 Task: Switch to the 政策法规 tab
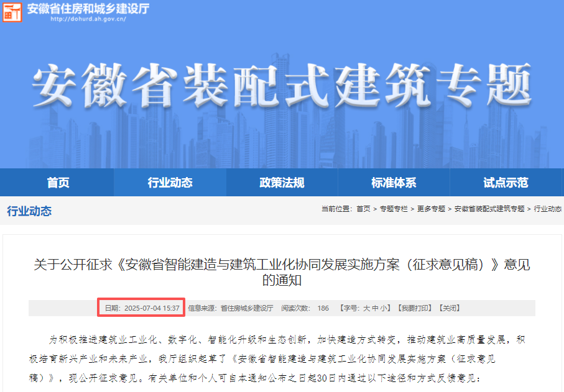click(x=282, y=183)
